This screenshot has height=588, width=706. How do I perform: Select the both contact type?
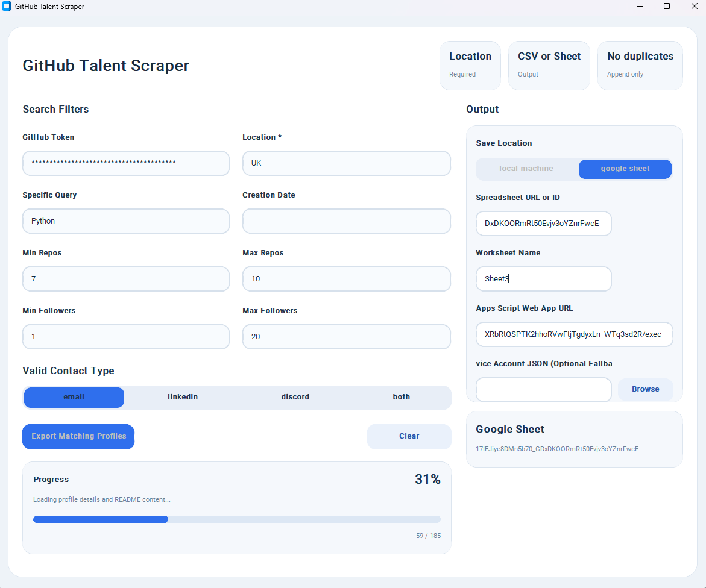(x=401, y=397)
